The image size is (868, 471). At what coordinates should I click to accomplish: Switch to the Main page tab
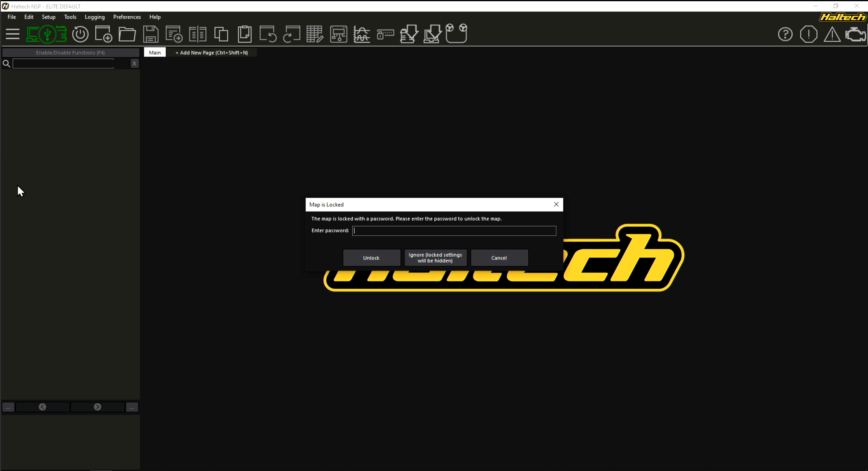coord(155,53)
